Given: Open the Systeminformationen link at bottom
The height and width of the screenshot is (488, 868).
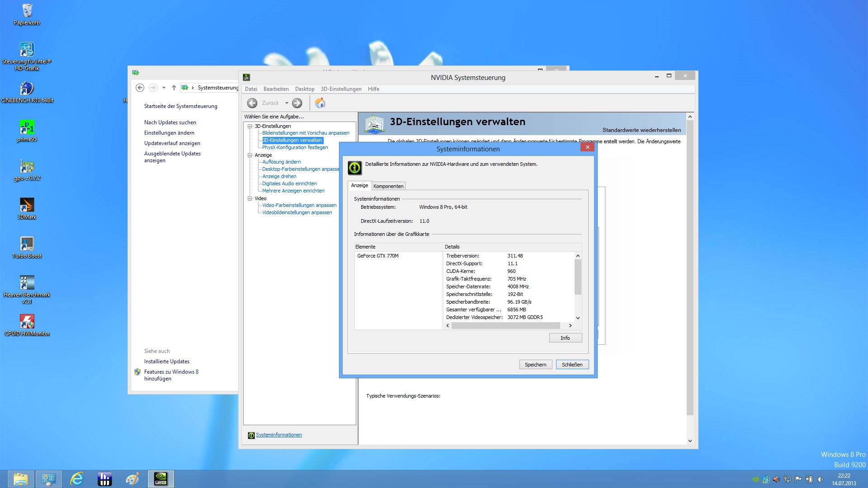Looking at the screenshot, I should (278, 435).
